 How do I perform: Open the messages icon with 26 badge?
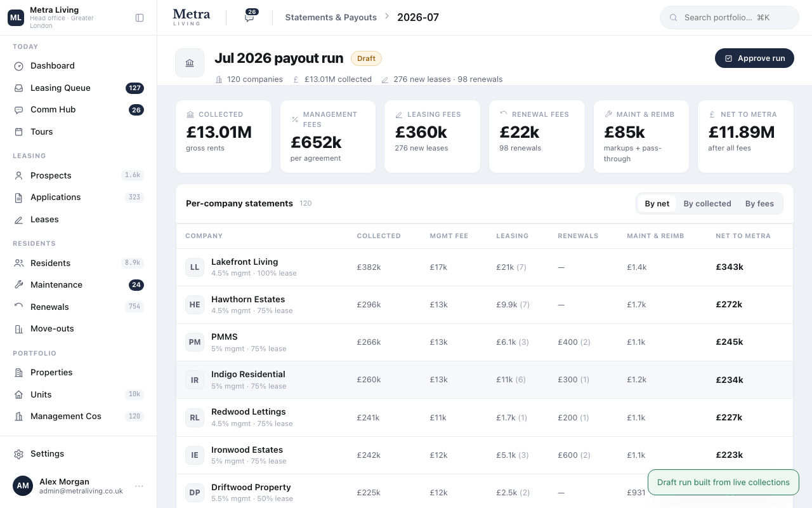click(249, 17)
